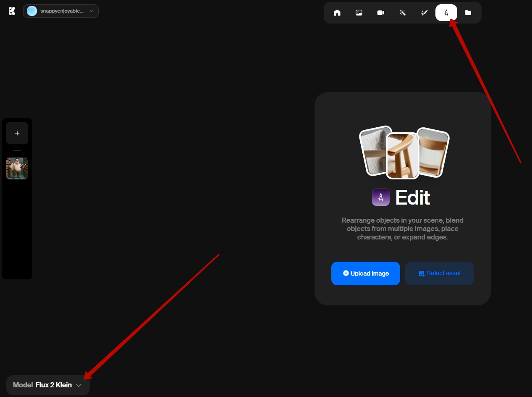Click the divider handle below plus button
The image size is (532, 397).
point(17,150)
